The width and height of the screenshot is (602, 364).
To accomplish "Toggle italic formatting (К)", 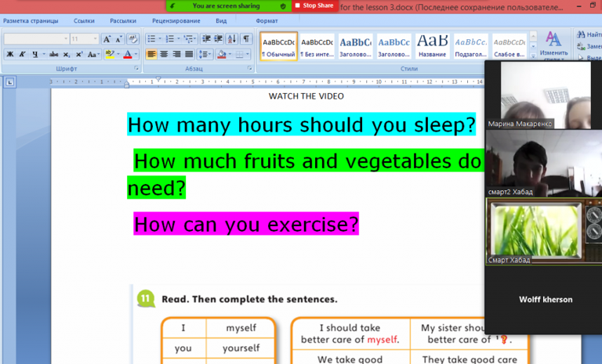I will tap(23, 54).
